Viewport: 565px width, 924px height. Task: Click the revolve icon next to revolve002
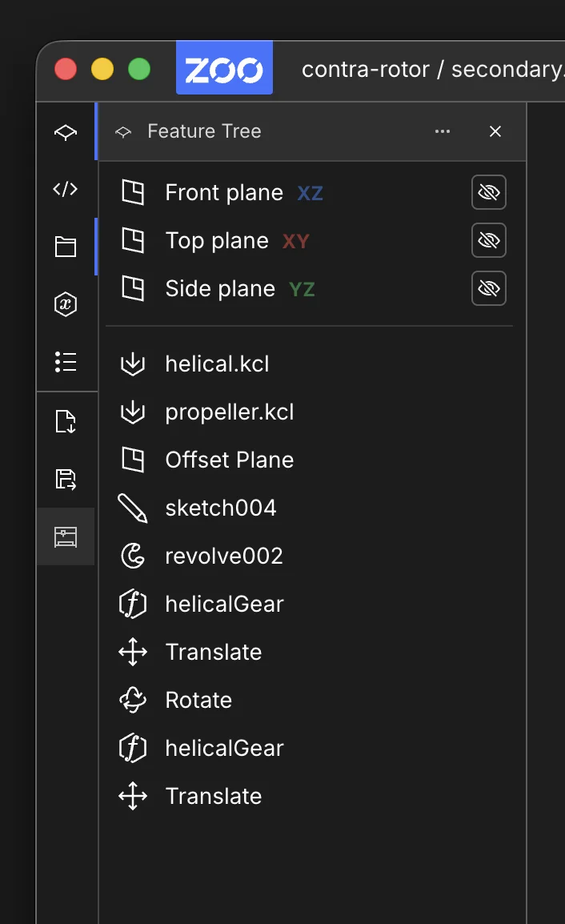[x=133, y=556]
